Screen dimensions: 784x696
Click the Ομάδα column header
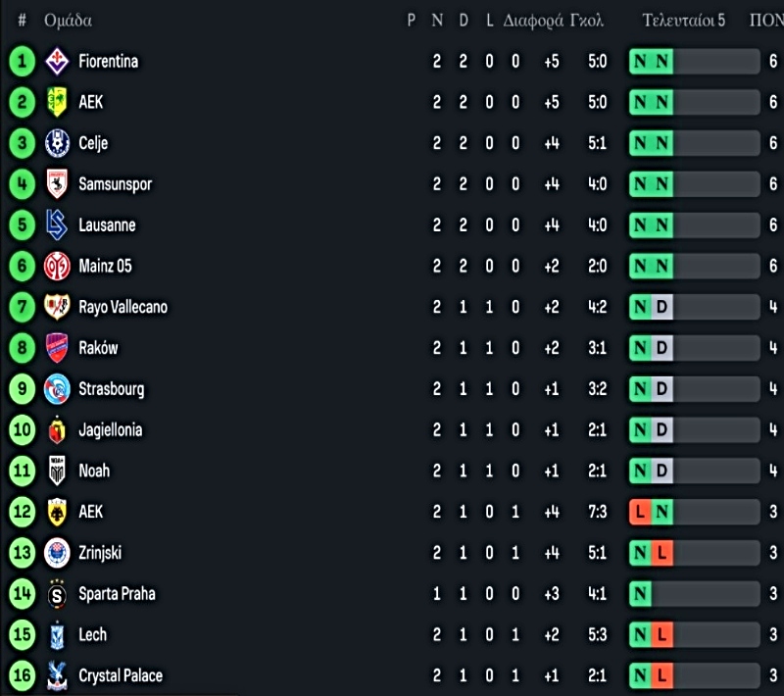68,21
